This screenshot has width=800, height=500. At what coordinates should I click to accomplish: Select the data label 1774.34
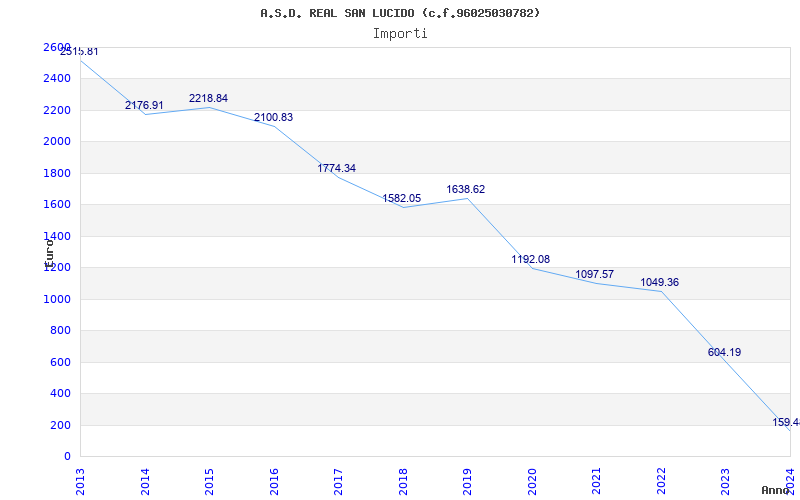tap(337, 168)
